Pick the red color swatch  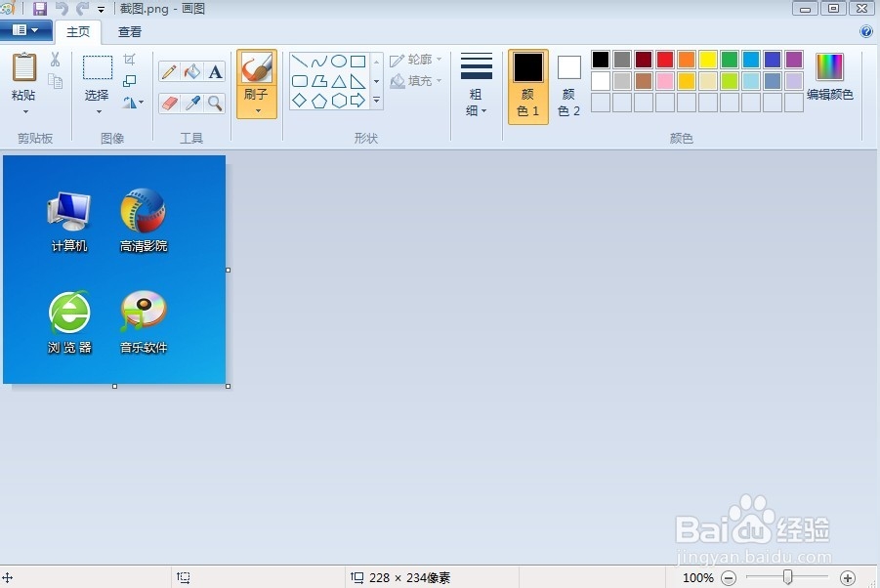663,59
